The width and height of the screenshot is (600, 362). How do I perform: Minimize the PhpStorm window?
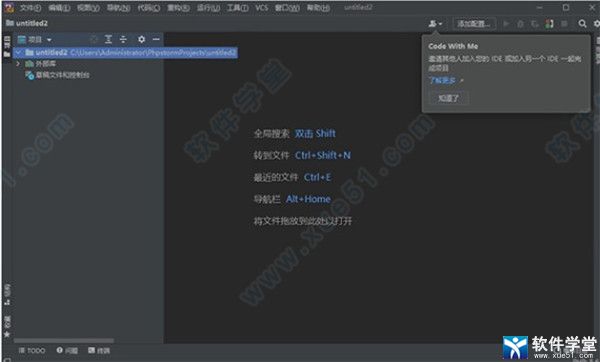pyautogui.click(x=540, y=7)
